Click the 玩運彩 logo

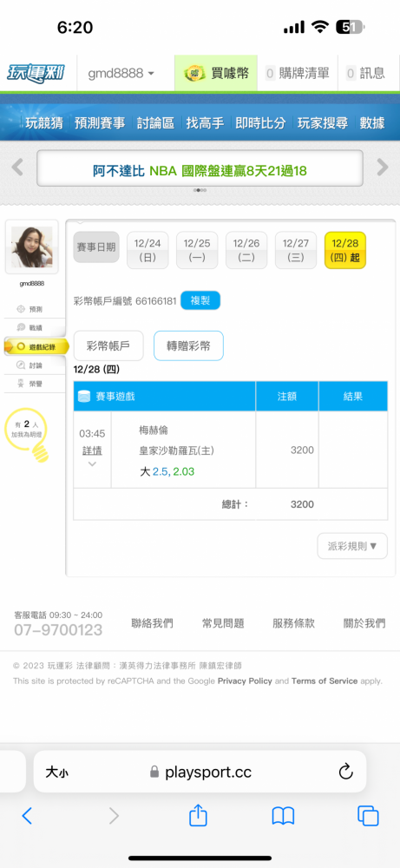click(x=36, y=73)
